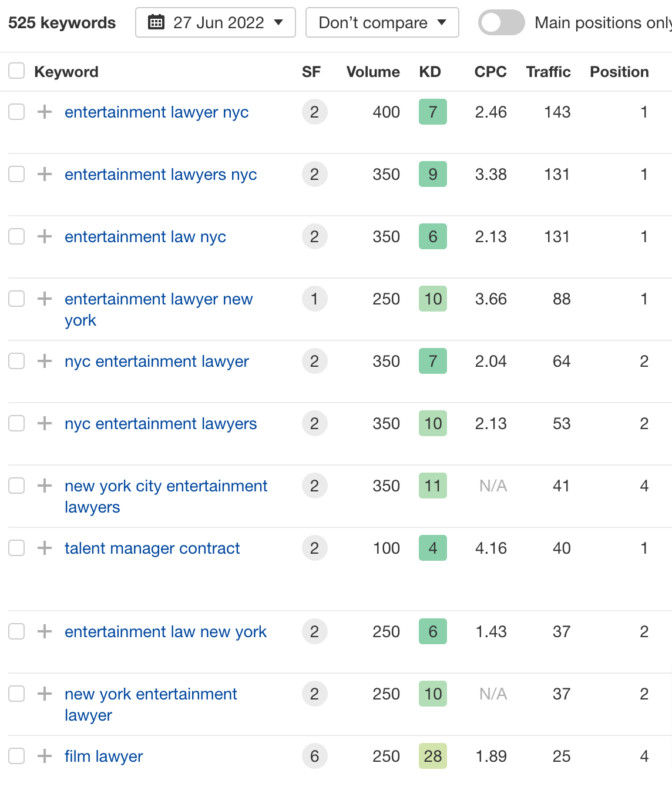Enable the "Main positions only" toggle
Screen dimensions: 672x790
point(501,22)
